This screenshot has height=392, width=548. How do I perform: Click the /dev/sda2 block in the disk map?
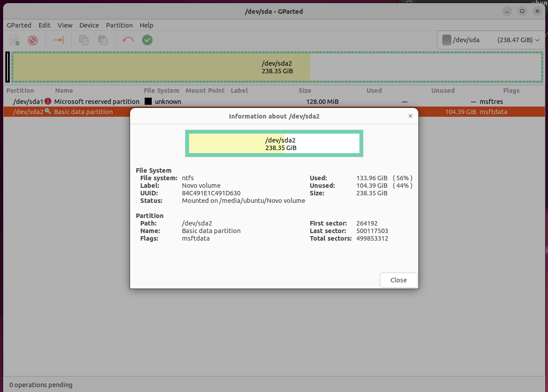[x=277, y=67]
